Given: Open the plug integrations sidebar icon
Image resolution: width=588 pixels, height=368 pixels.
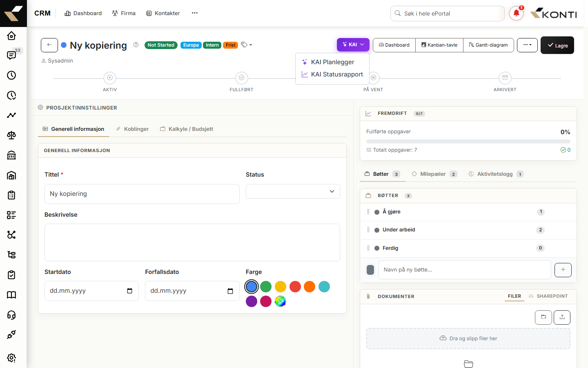Looking at the screenshot, I should coord(11,334).
